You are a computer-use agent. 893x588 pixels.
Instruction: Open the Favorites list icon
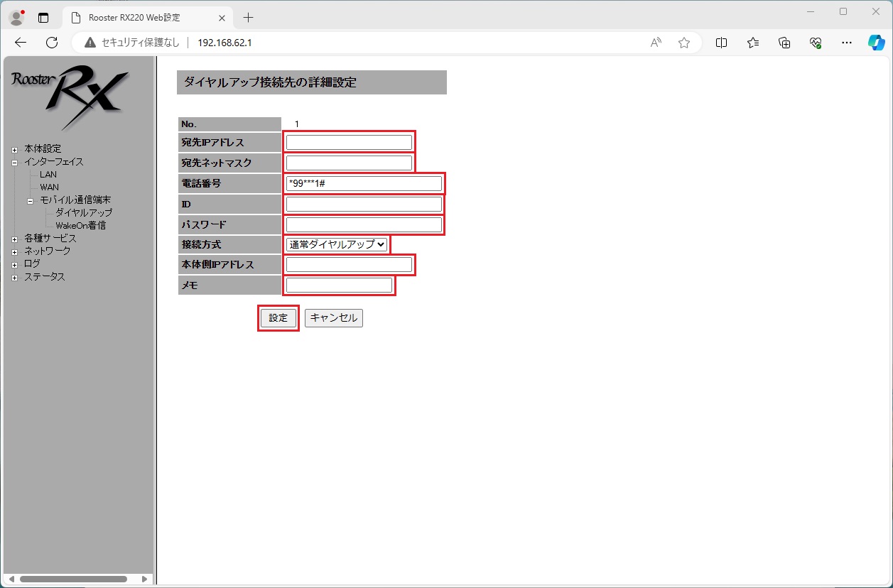pos(753,43)
